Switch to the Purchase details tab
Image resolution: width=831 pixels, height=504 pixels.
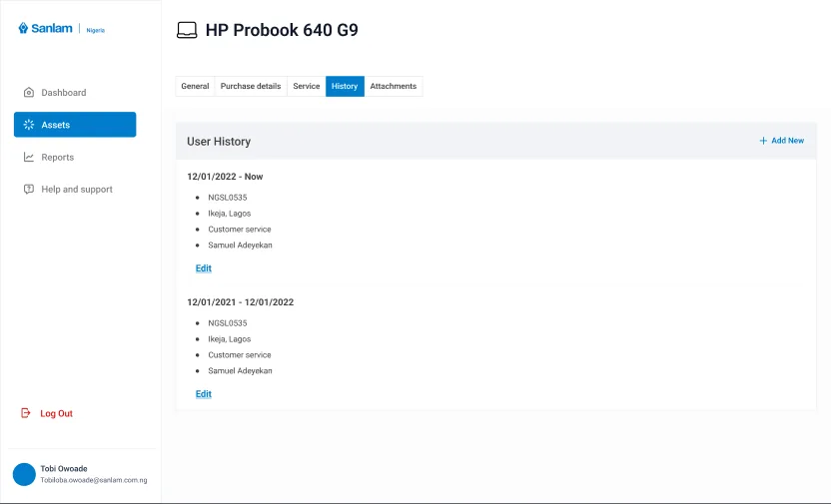point(251,86)
